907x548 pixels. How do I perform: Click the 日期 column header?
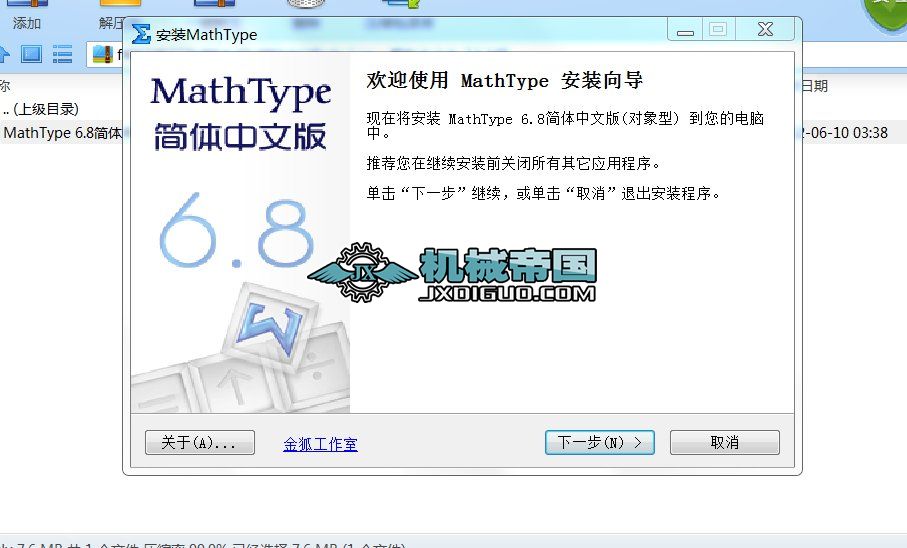[815, 86]
